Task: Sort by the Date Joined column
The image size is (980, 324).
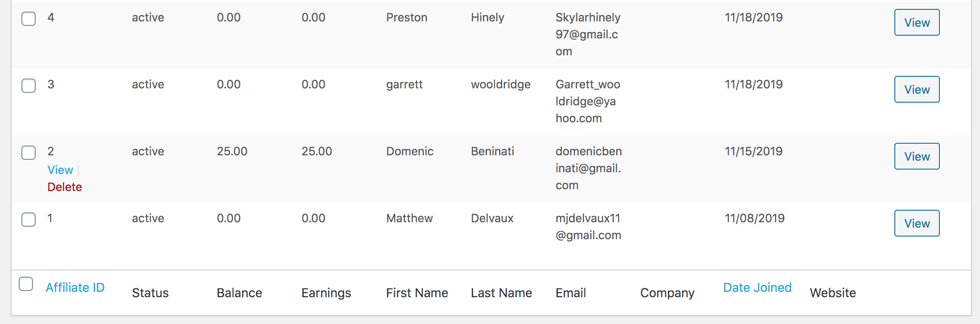Action: 757,287
